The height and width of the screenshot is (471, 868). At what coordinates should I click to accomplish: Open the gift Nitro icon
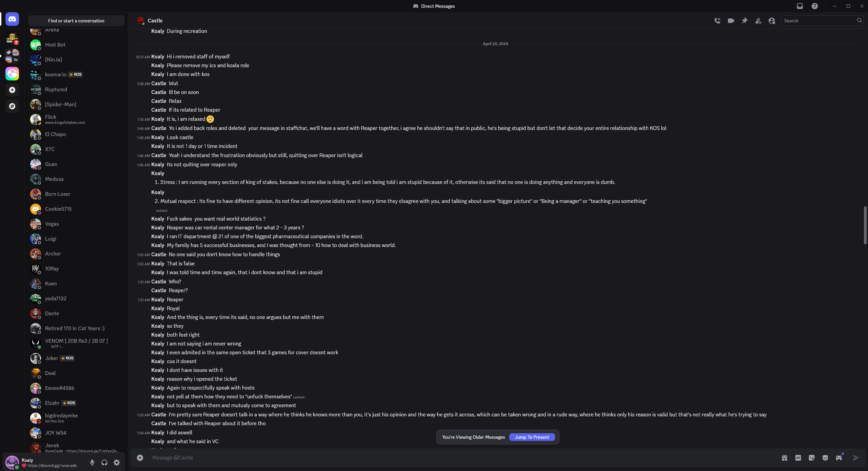click(785, 458)
